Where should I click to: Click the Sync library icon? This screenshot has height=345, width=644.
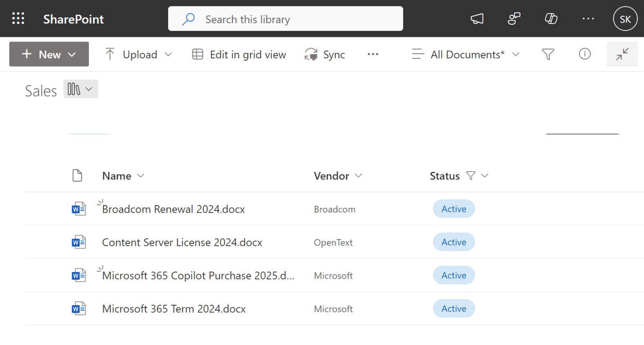[311, 54]
